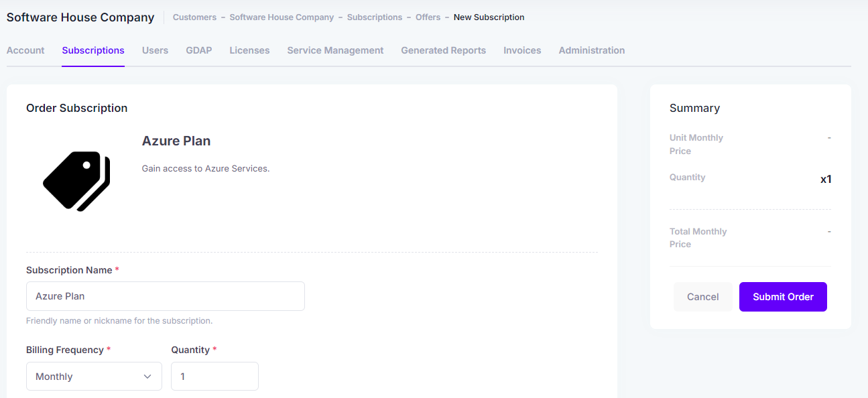Open the GDAP tab
Screen dimensions: 868x398
[x=199, y=50]
